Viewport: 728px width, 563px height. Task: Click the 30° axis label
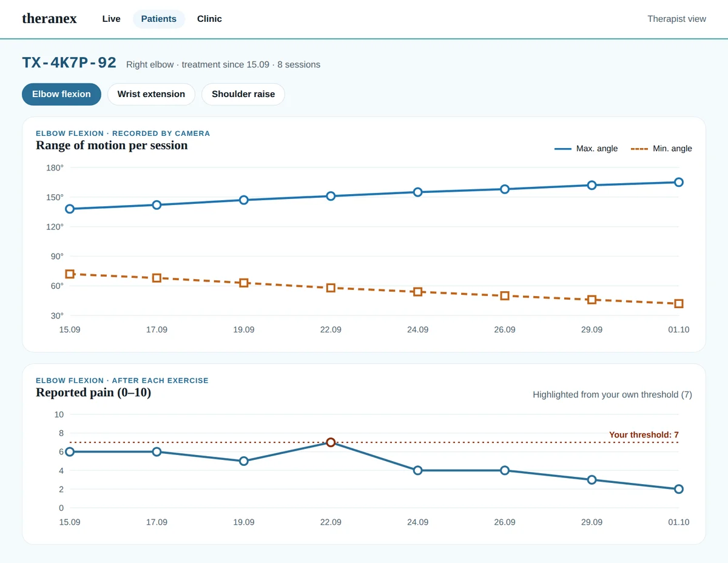click(56, 315)
